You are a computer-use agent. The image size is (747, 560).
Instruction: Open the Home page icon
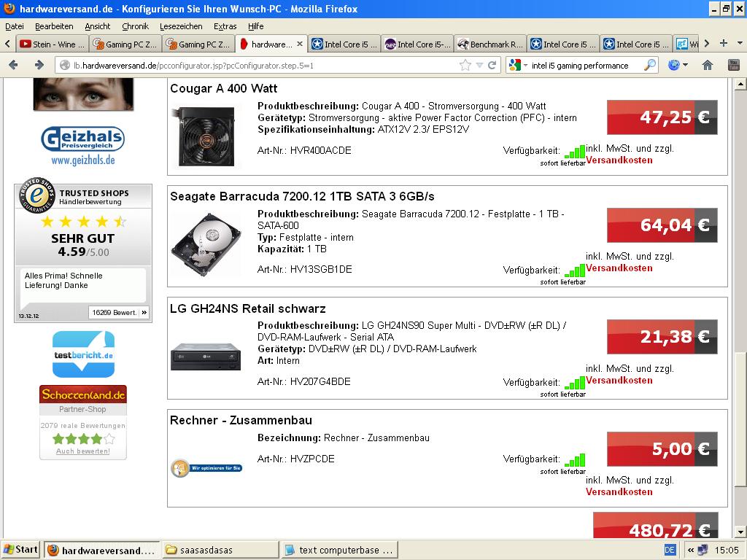point(708,65)
